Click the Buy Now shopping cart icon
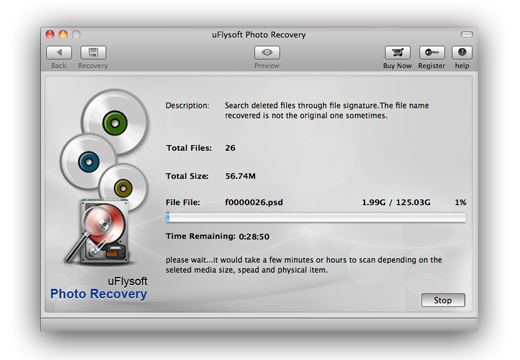The width and height of the screenshot is (520, 360). (x=398, y=53)
